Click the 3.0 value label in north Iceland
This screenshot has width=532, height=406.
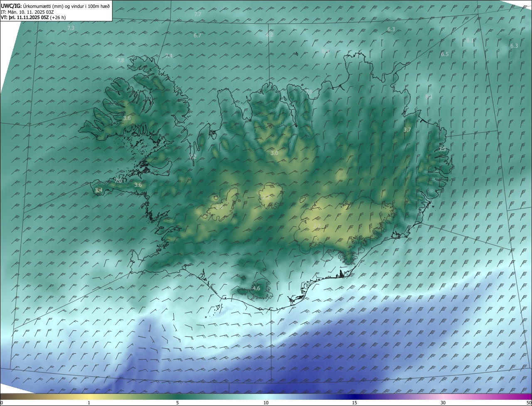coord(274,153)
